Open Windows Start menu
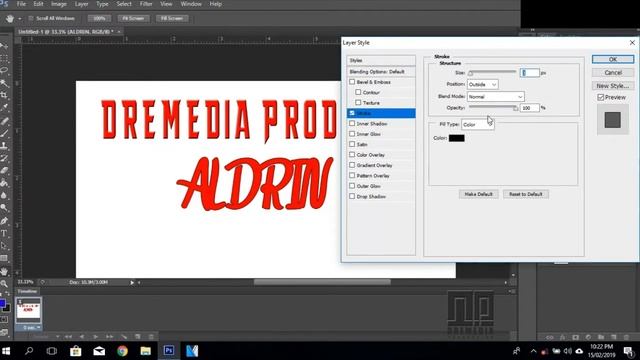The width and height of the screenshot is (640, 360). (x=6, y=351)
